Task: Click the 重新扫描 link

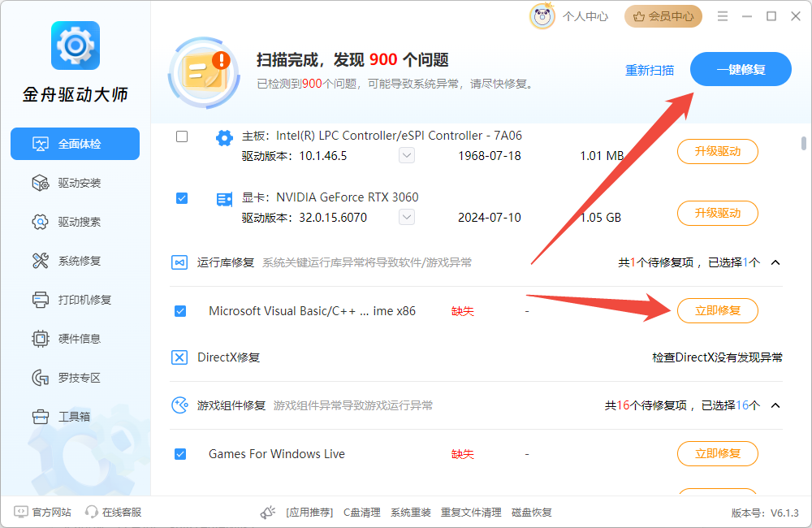Action: 650,70
